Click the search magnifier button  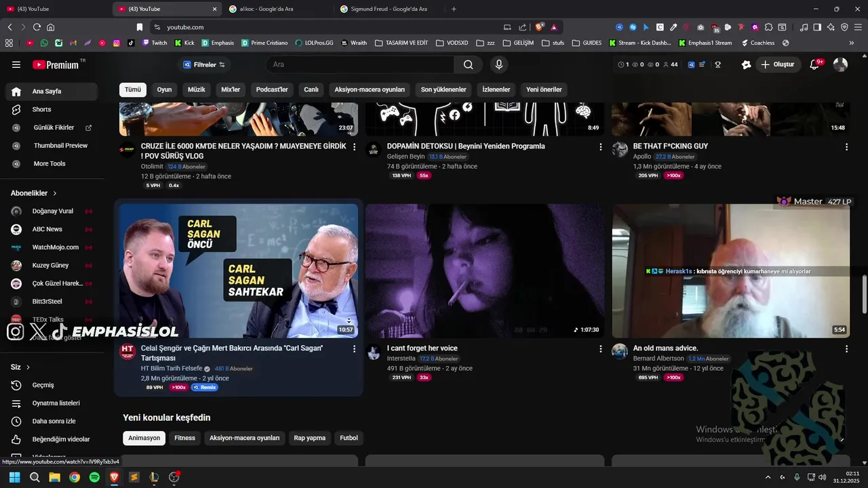click(469, 64)
